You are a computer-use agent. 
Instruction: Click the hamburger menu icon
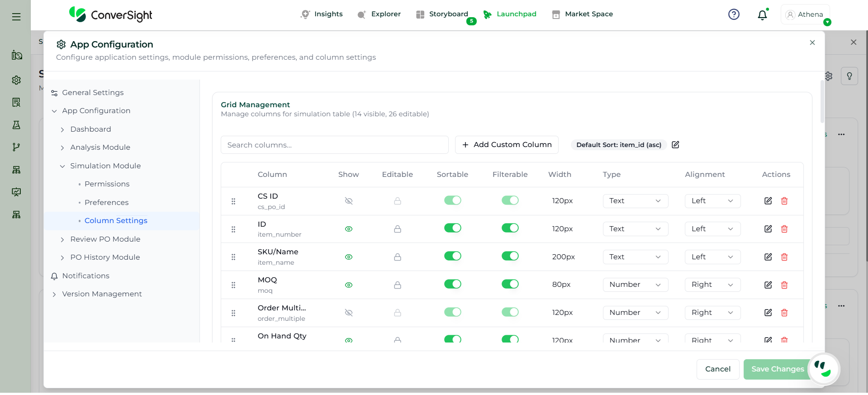coord(16,17)
